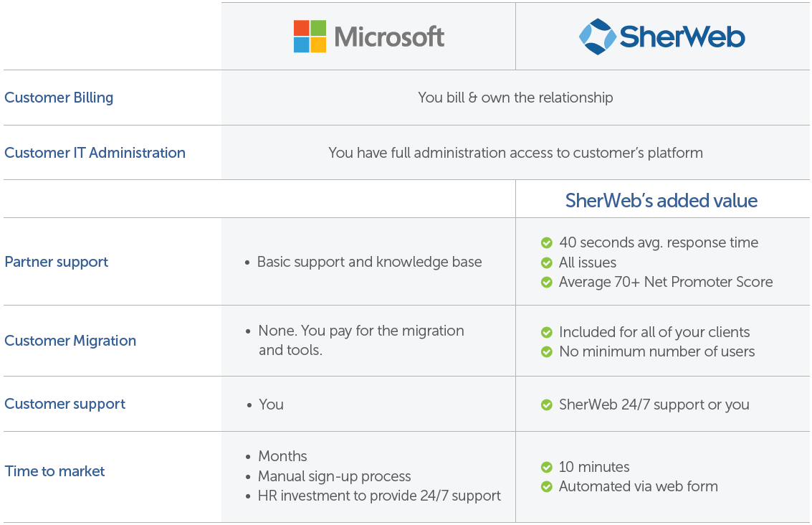
Task: Click the SherWeb's added value heading
Action: tap(661, 201)
